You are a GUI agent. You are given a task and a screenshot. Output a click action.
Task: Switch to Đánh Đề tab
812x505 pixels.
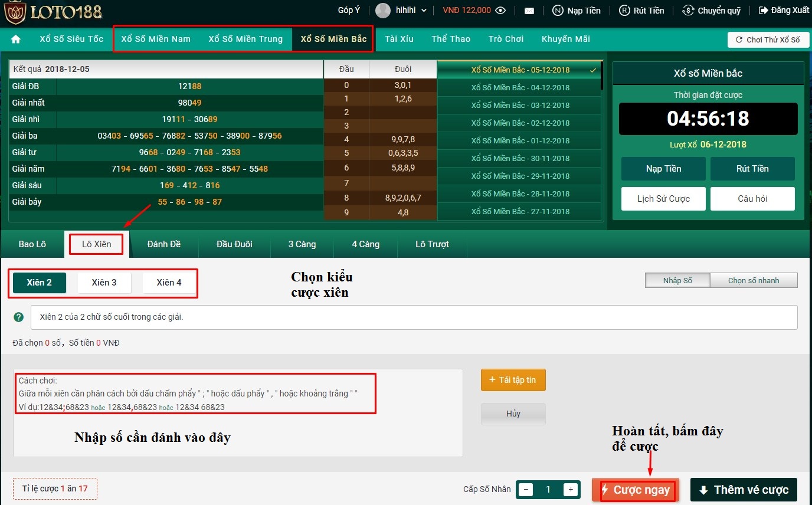coord(164,244)
